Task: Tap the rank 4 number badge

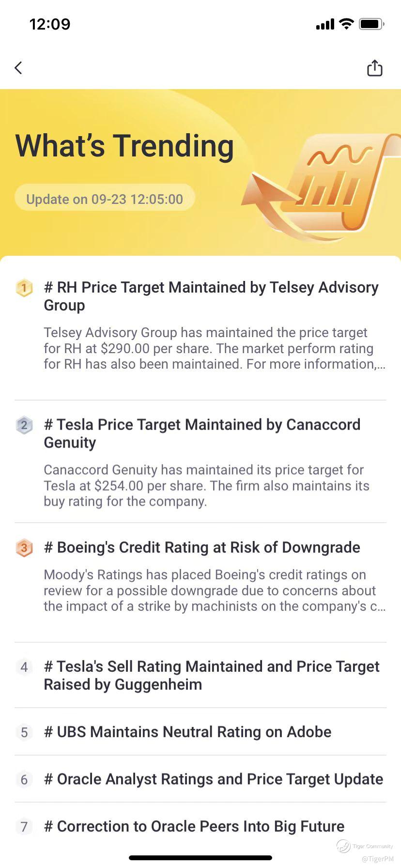Action: point(24,667)
